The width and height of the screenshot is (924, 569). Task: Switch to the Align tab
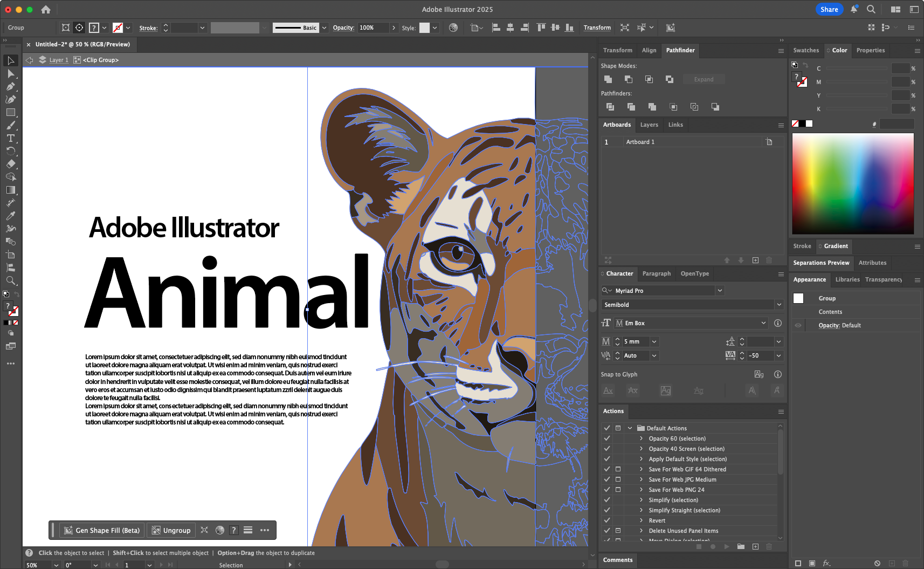649,50
